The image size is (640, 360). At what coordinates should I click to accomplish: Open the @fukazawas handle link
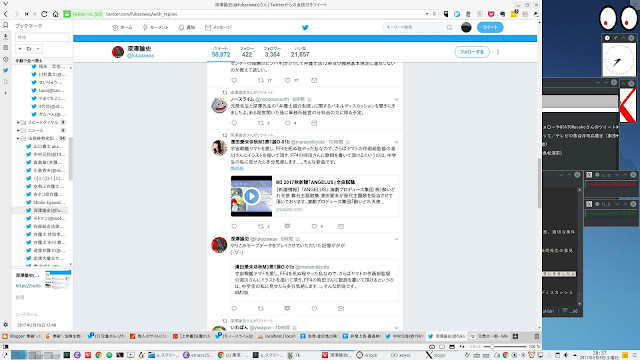[140, 56]
